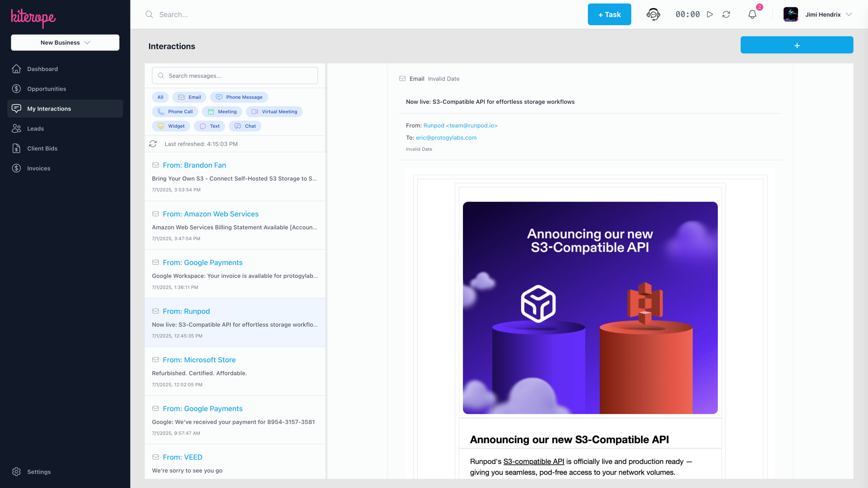Screen dimensions: 868x488
Task: Click envelope icon beside Microsoft Store
Action: (156, 360)
